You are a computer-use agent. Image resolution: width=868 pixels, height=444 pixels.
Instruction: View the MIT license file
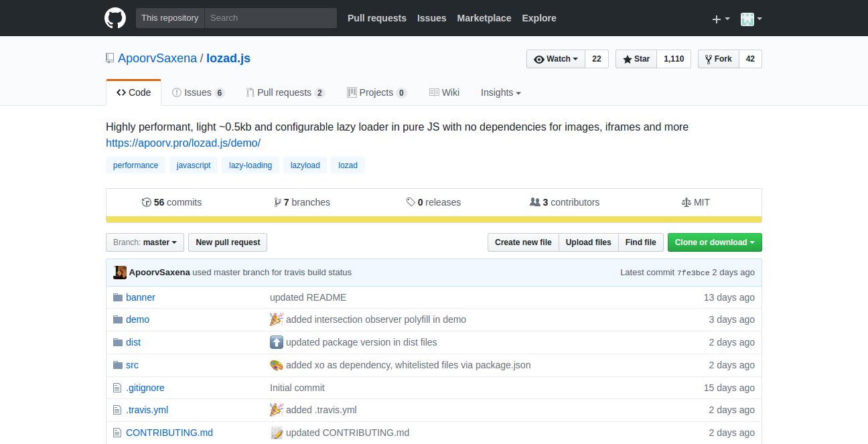coord(695,202)
